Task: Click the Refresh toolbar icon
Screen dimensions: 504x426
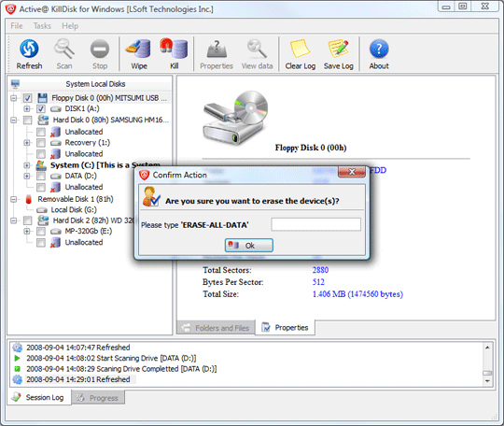Action: click(x=29, y=49)
